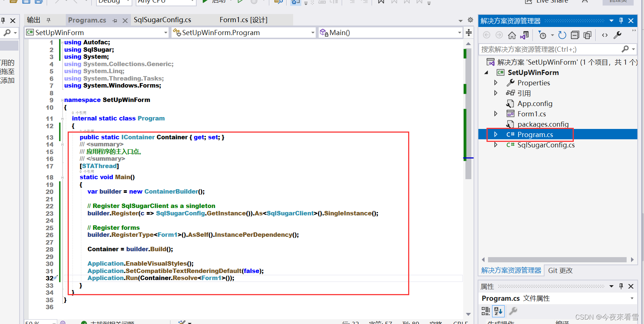Click the 'static void Main()' declaration text
Image resolution: width=644 pixels, height=324 pixels.
(x=107, y=177)
